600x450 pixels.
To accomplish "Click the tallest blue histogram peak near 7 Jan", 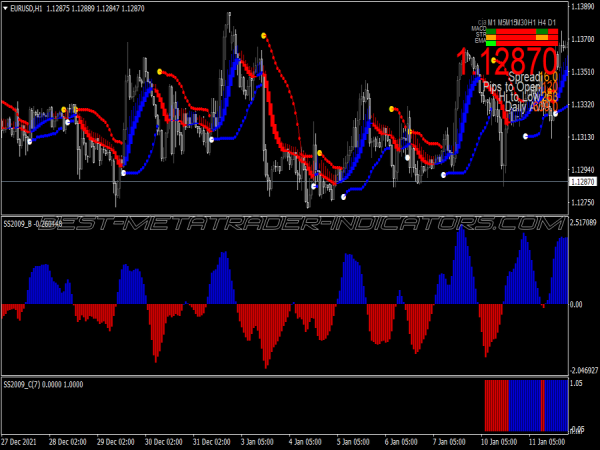I will [462, 264].
